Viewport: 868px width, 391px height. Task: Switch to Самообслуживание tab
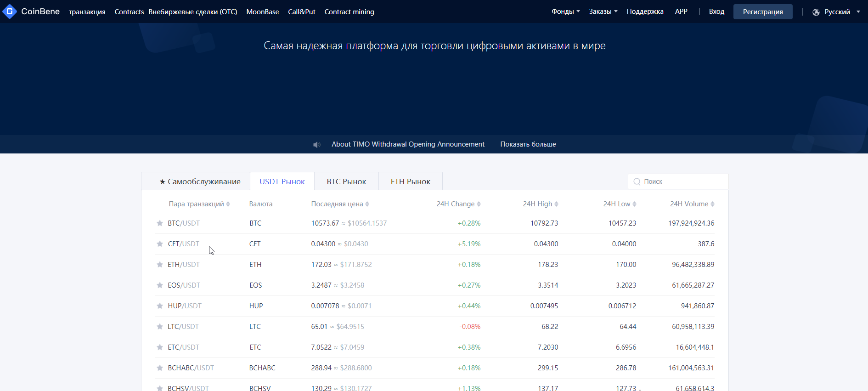pyautogui.click(x=196, y=181)
